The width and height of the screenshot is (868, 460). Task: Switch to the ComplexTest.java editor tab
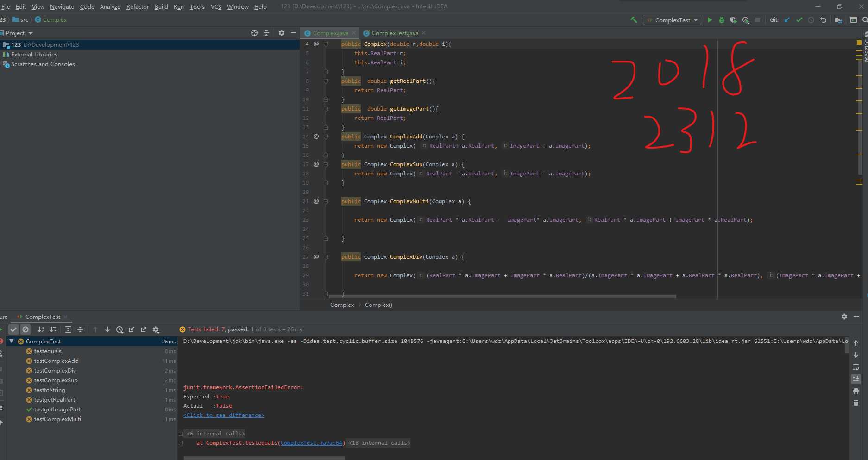[x=395, y=33]
